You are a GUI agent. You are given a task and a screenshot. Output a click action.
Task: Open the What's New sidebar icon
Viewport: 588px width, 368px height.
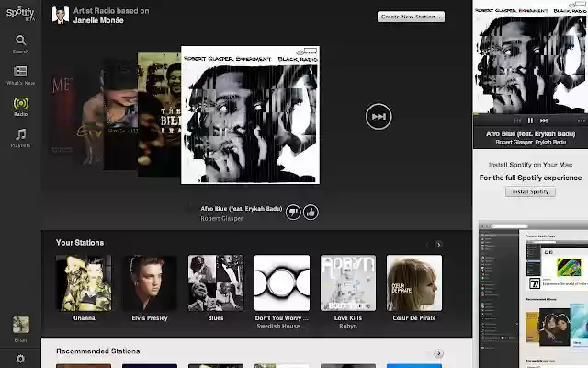pyautogui.click(x=20, y=75)
